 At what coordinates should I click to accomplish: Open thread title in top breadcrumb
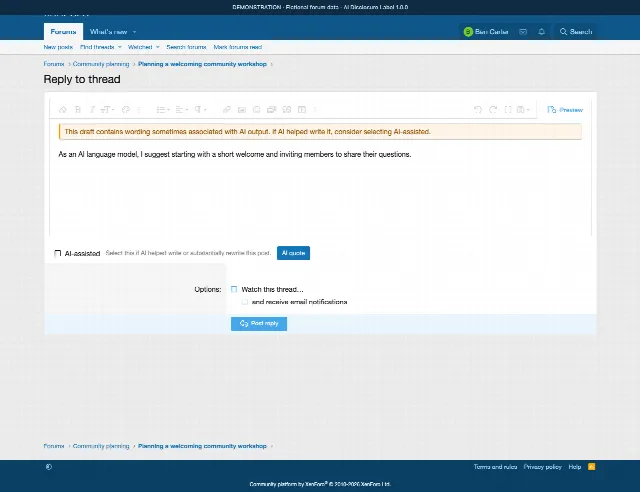[202, 64]
